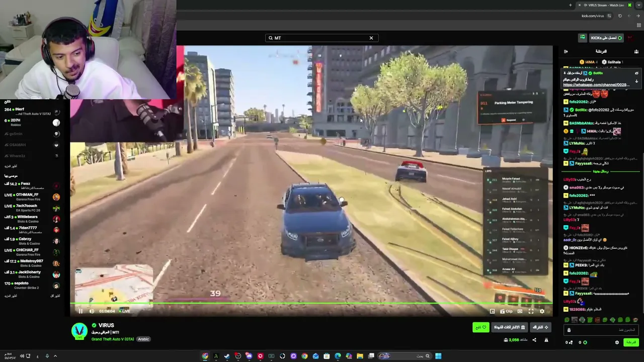Open OTHMAN_FF Garena Free Fire channel
This screenshot has height=362, width=644.
point(32,197)
